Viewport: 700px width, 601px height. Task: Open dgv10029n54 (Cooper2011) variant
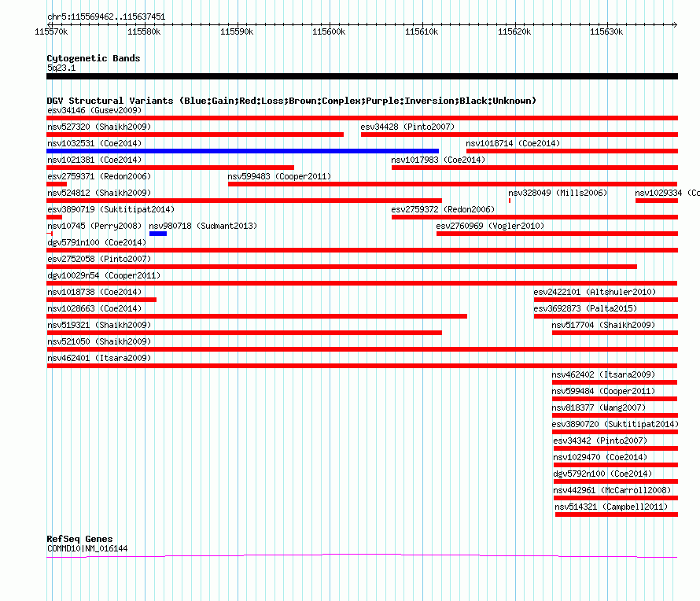pyautogui.click(x=104, y=275)
